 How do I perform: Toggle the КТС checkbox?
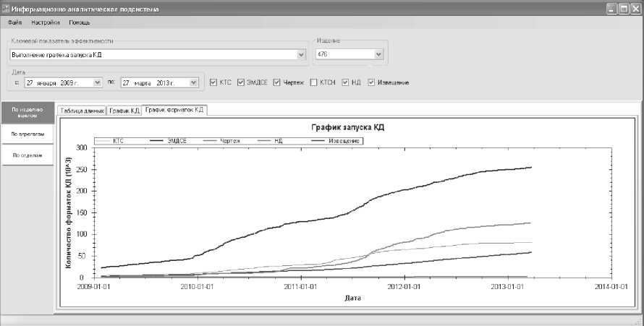pos(213,82)
